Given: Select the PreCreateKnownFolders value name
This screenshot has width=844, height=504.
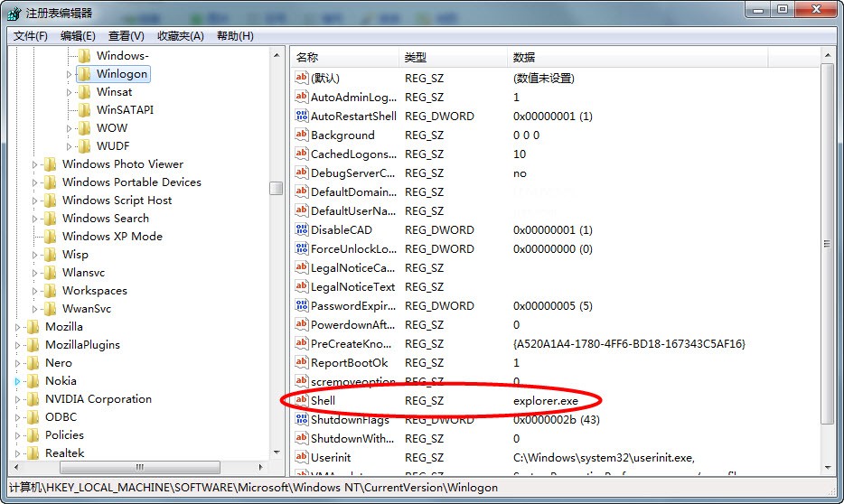Looking at the screenshot, I should point(351,343).
